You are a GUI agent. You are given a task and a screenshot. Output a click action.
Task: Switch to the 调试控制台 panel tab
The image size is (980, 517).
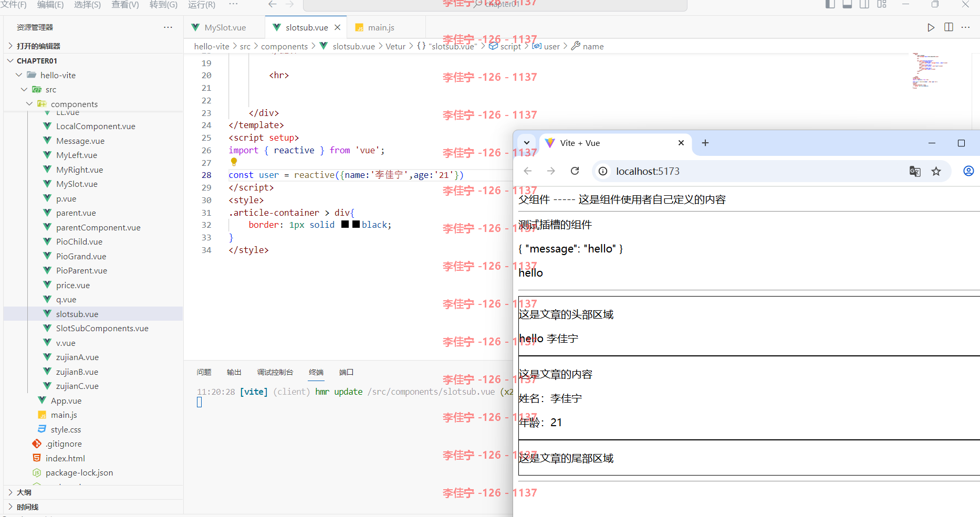tap(275, 372)
